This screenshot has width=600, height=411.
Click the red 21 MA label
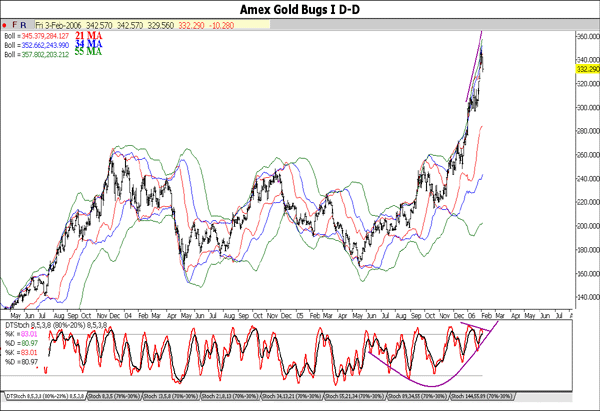(88, 36)
